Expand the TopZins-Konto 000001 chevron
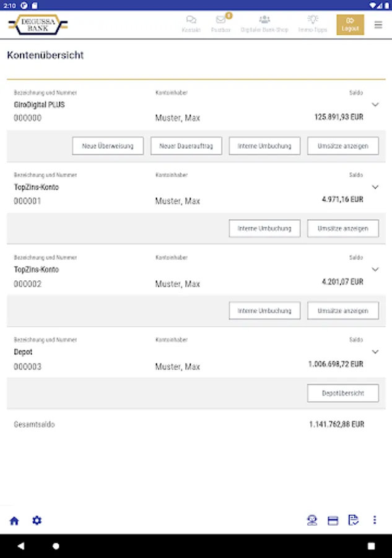Screen dimensions: 392x558 click(x=374, y=187)
